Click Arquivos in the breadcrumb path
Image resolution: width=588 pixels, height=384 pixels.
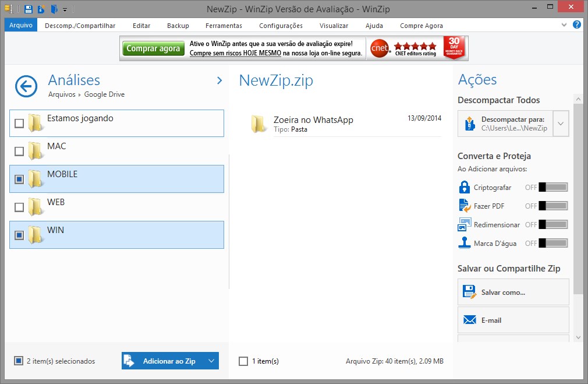click(62, 94)
